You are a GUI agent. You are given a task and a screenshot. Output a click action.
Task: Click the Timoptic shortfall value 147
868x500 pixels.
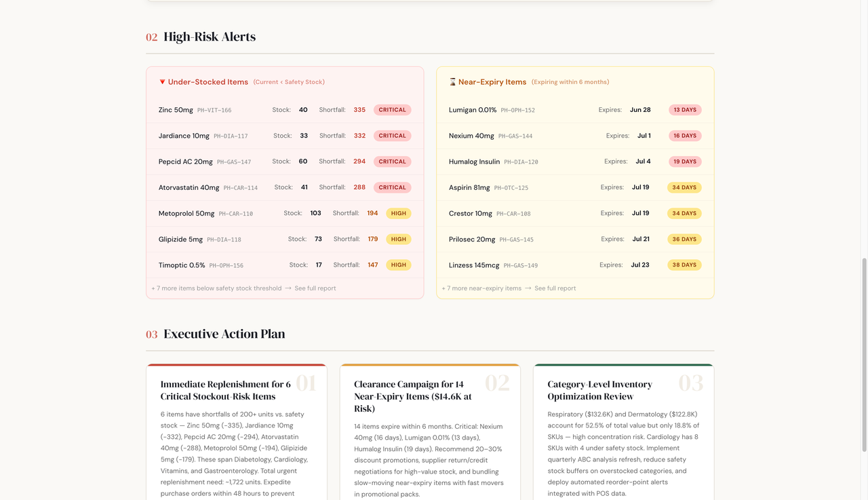click(373, 265)
